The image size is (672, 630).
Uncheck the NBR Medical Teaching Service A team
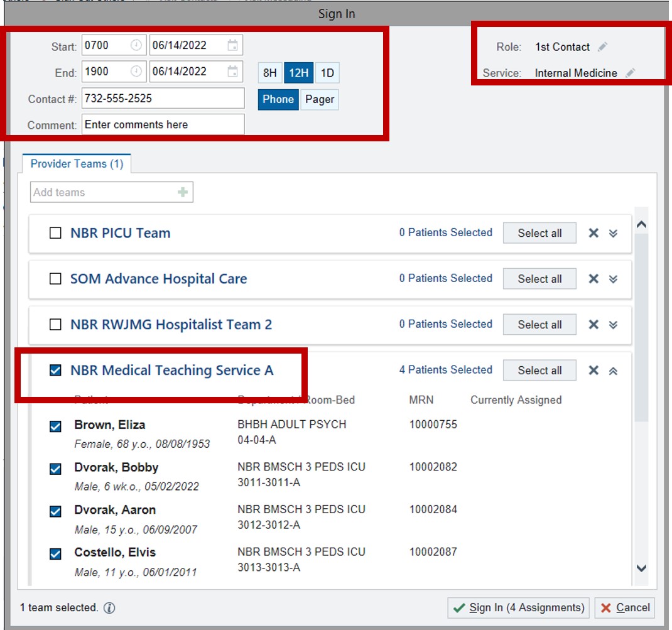(x=55, y=371)
